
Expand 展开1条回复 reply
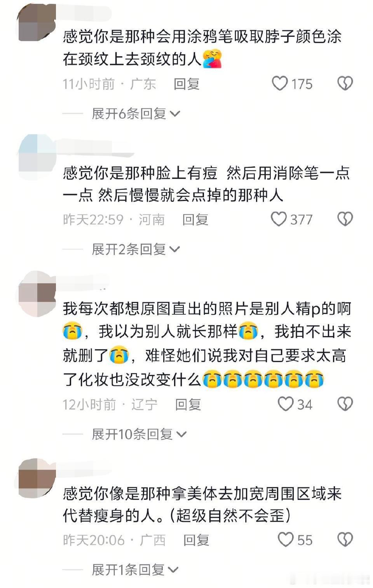pyautogui.click(x=135, y=569)
